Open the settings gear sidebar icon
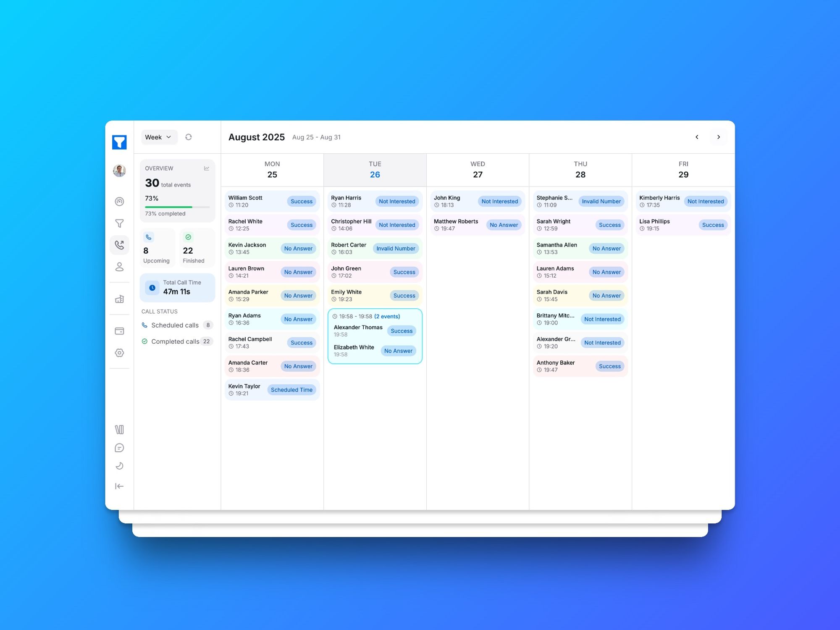 (119, 353)
